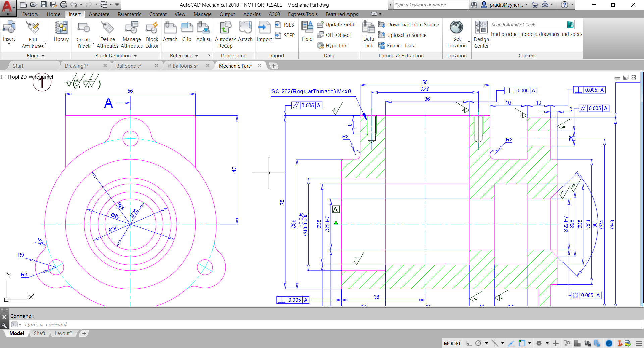Open the Autodesk ReCap point cloud tool
This screenshot has height=348, width=644.
(x=225, y=32)
